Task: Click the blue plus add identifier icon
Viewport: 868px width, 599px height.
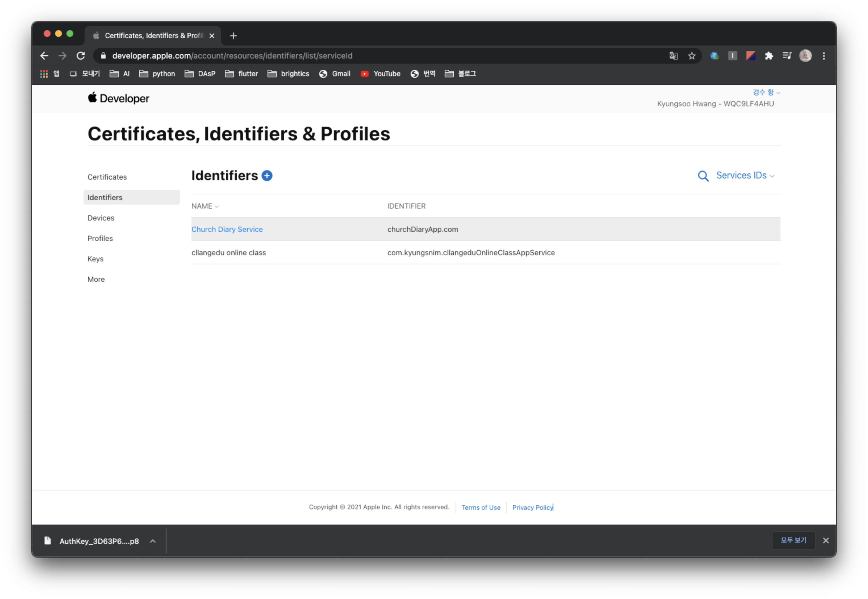Action: click(267, 176)
